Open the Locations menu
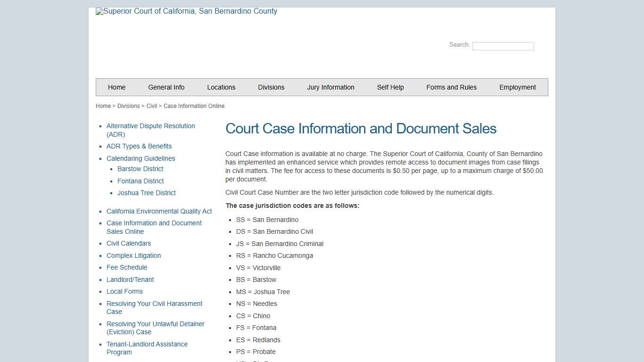This screenshot has width=644, height=362. (x=221, y=87)
